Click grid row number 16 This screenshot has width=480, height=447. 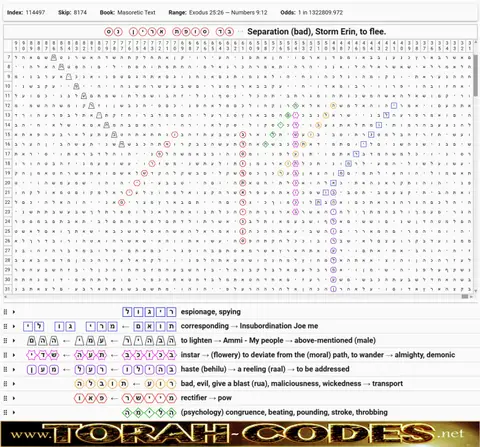tap(8, 144)
